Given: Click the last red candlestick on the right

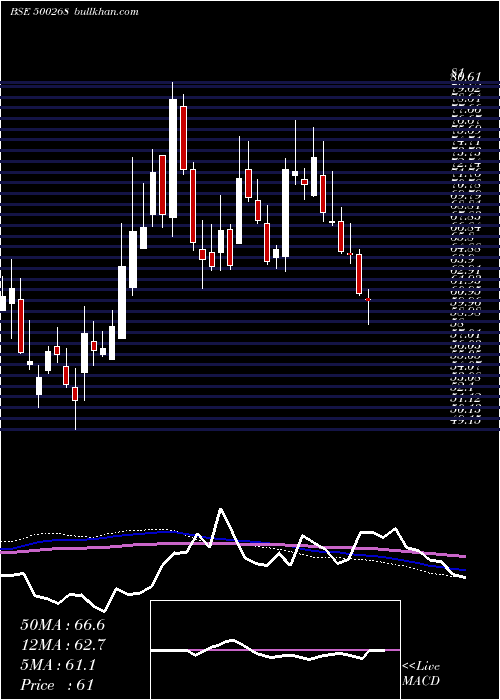Looking at the screenshot, I should click(368, 299).
